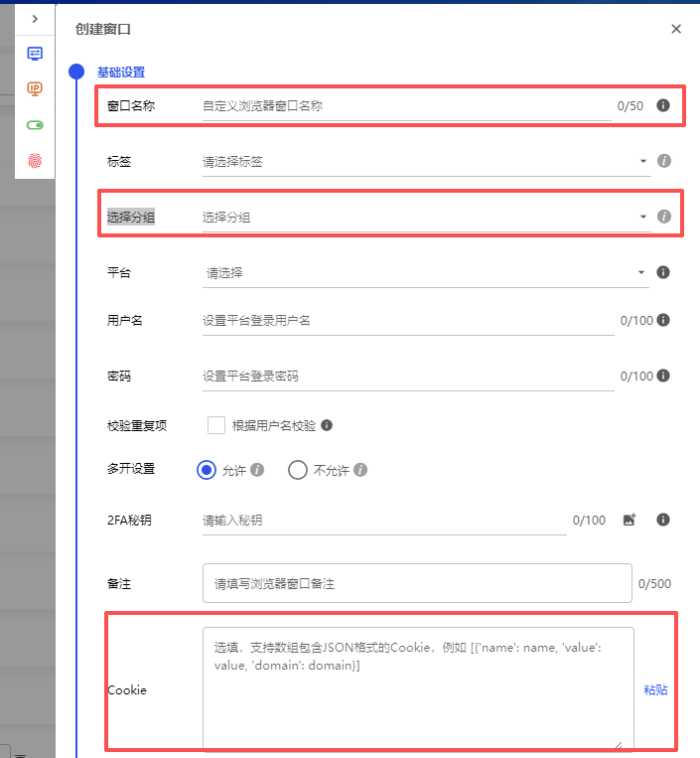700x758 pixels.
Task: Expand the sidebar with the chevron arrow
Action: click(x=35, y=19)
